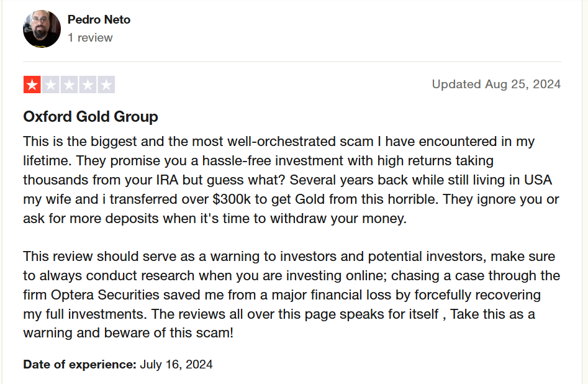Click the 'Date of experience:' label
This screenshot has height=384, width=588.
coord(80,364)
